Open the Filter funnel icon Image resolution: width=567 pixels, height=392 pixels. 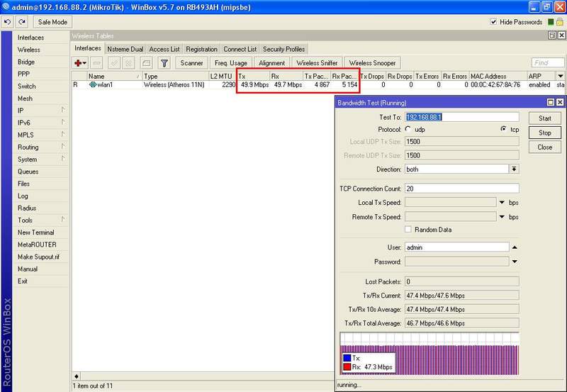164,63
